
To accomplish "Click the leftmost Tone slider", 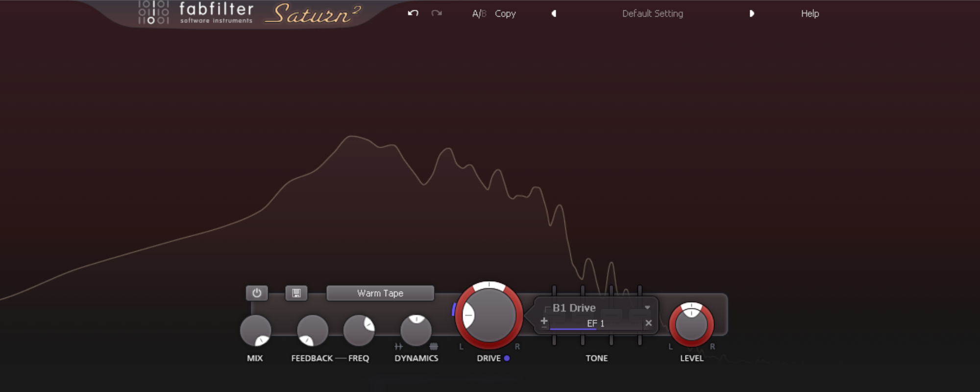I will pos(554,291).
